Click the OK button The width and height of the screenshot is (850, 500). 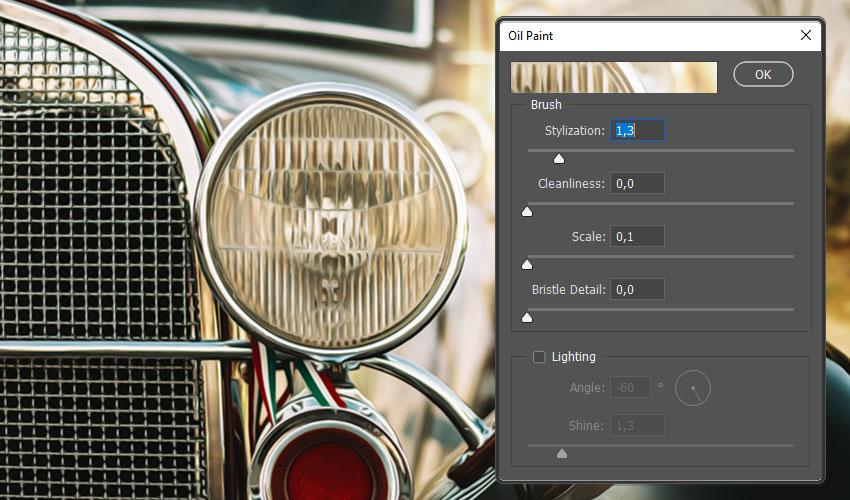[763, 74]
